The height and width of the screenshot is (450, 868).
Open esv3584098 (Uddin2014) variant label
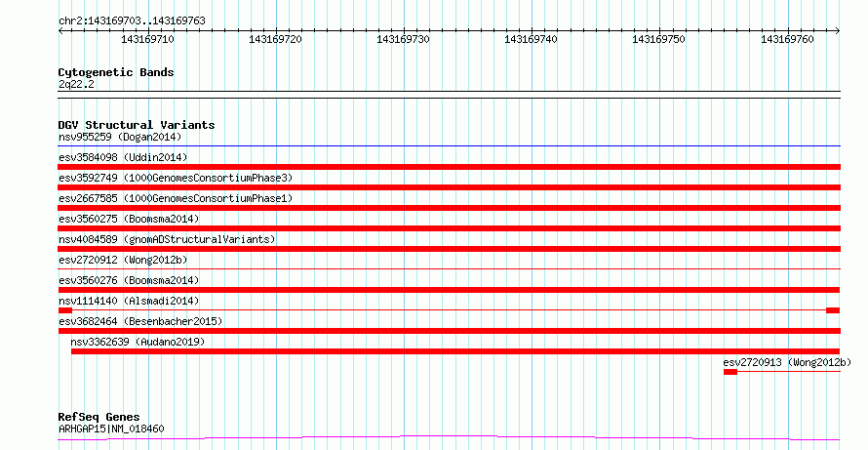pos(123,157)
